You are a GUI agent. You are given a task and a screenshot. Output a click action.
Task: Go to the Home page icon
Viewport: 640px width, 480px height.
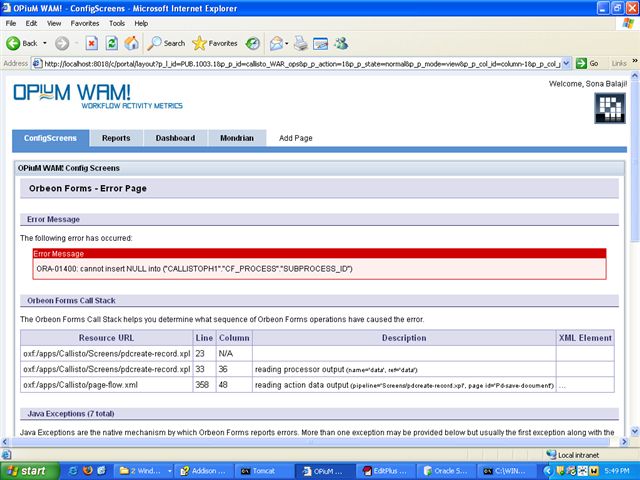(131, 43)
